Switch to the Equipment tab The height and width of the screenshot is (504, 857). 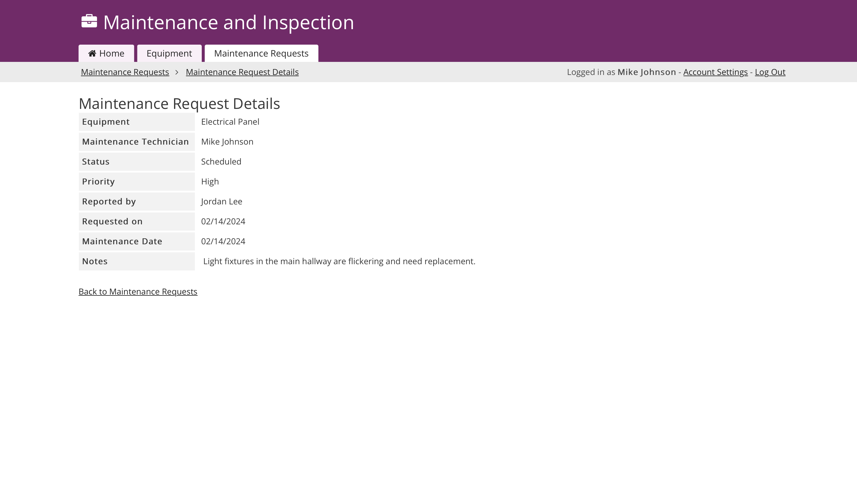point(169,53)
